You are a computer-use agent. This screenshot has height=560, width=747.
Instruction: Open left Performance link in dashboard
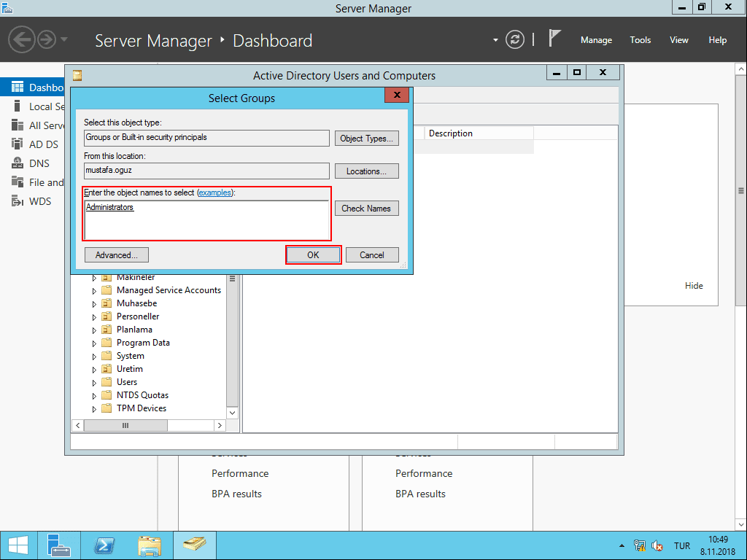coord(240,473)
